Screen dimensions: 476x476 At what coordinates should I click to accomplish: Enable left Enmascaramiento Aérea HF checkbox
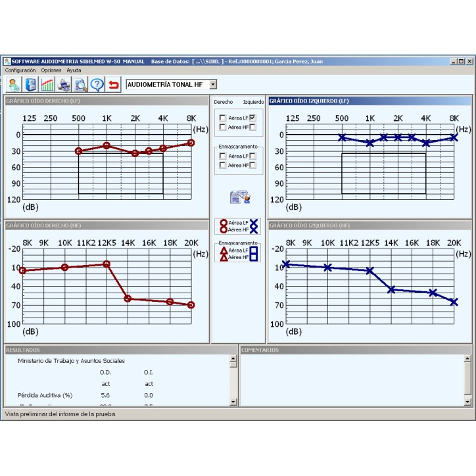pos(252,165)
